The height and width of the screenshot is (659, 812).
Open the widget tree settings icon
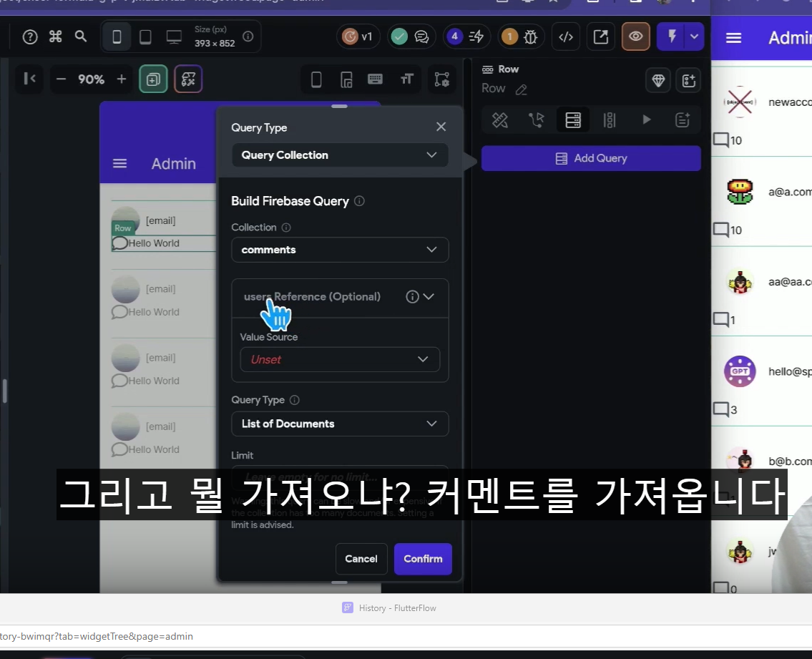pos(441,79)
